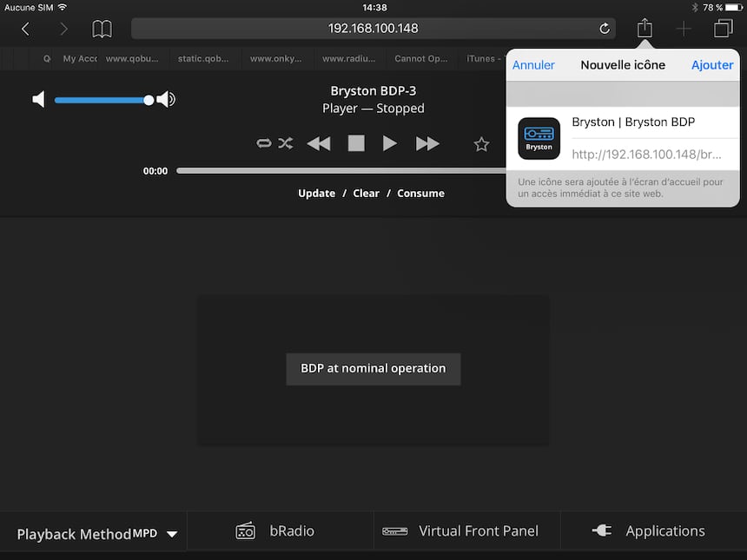Select the www.radiu... favorites bookmark

pyautogui.click(x=348, y=58)
